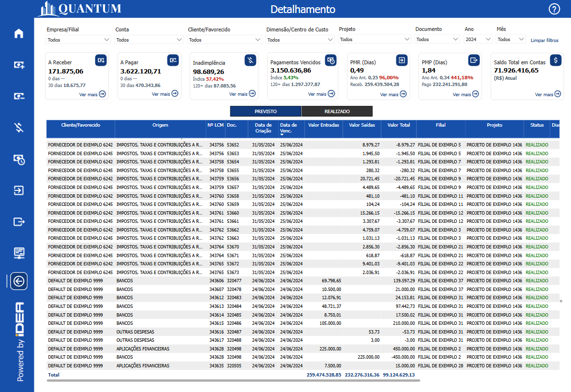Sort by Valor Total column header
This screenshot has height=392, width=571.
[399, 125]
